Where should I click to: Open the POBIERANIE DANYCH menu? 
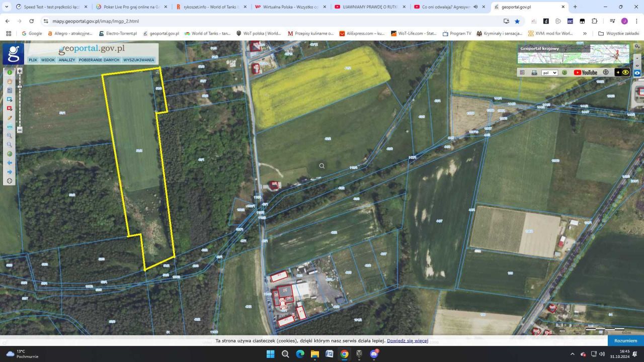click(99, 60)
